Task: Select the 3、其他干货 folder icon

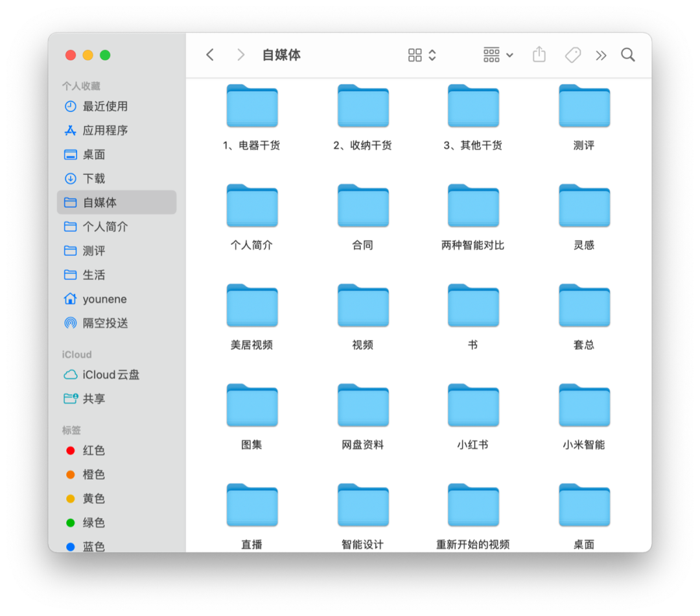Action: pyautogui.click(x=473, y=106)
